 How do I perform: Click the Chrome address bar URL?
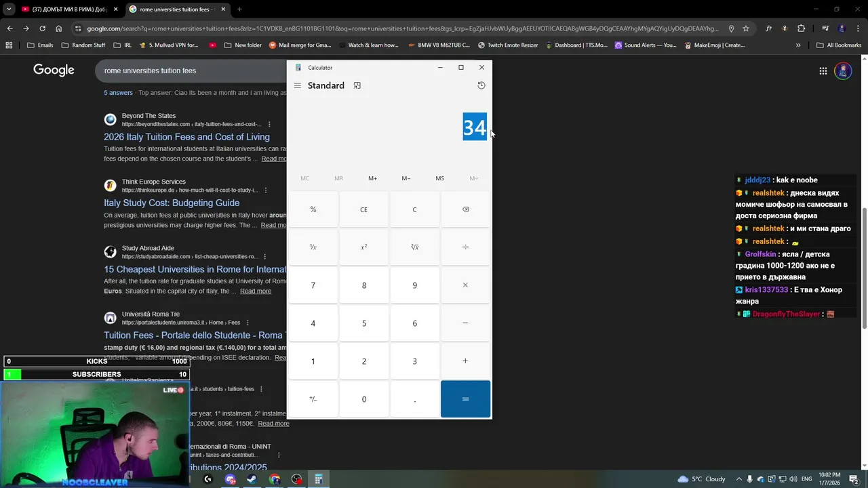402,28
